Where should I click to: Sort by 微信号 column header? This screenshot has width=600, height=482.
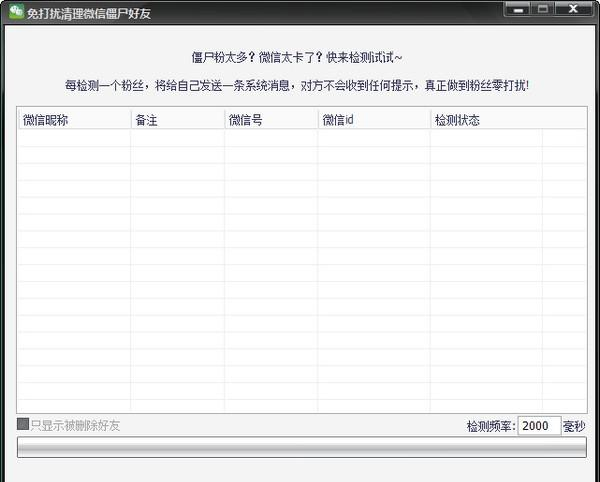pyautogui.click(x=271, y=120)
